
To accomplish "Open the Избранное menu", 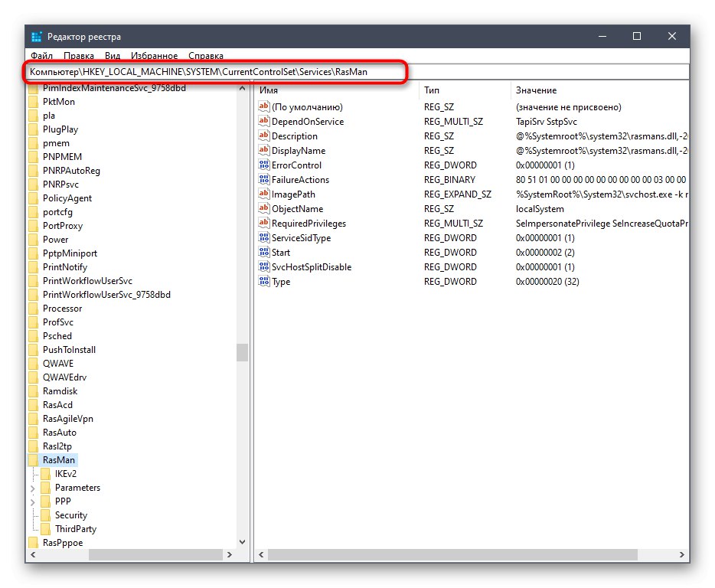I will (154, 56).
